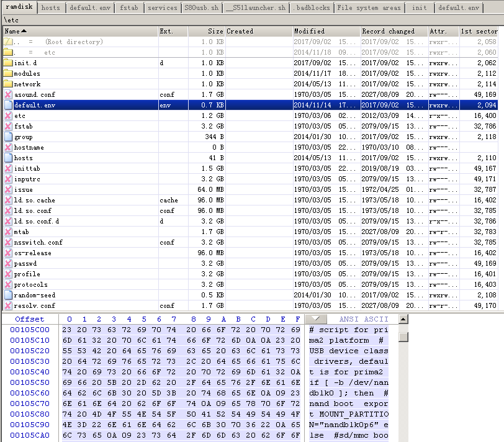Click the hex view scrollbar thumb

click(x=403, y=337)
